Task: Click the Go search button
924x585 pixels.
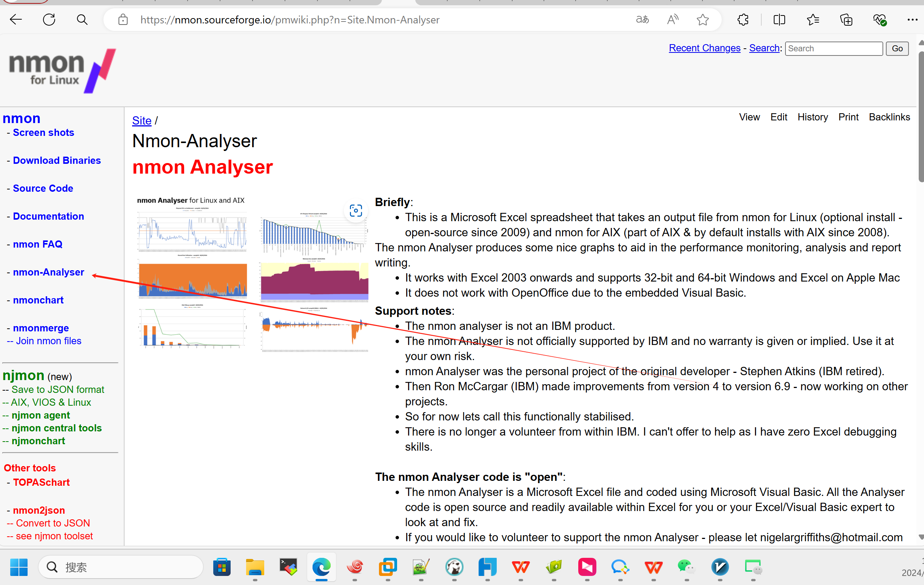Action: [x=897, y=49]
